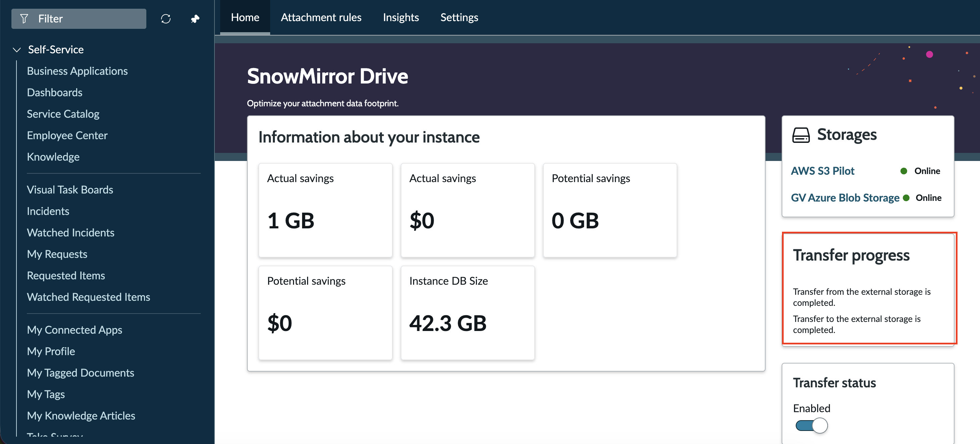This screenshot has width=980, height=444.
Task: Open the Settings tab
Action: [x=459, y=17]
